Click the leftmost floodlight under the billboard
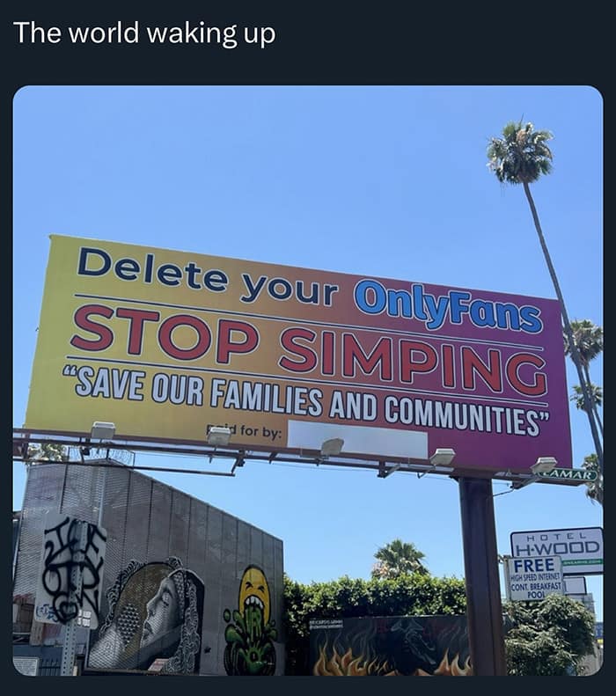Screen dimensions: 616x696 click(x=102, y=431)
